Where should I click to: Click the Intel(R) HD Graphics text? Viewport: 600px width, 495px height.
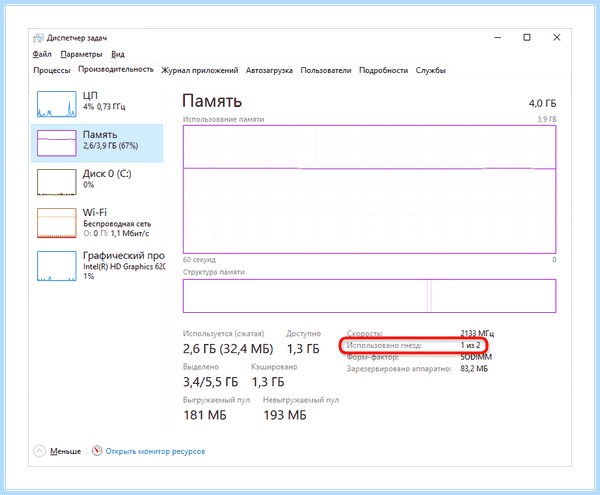click(x=124, y=267)
